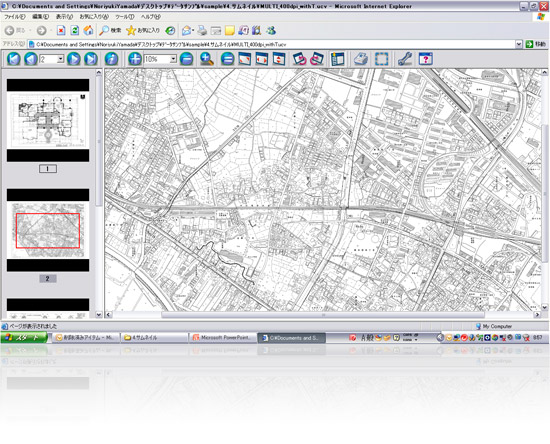Image resolution: width=550 pixels, height=444 pixels.
Task: Select the page 1 floor plan thumbnail
Action: [48, 120]
